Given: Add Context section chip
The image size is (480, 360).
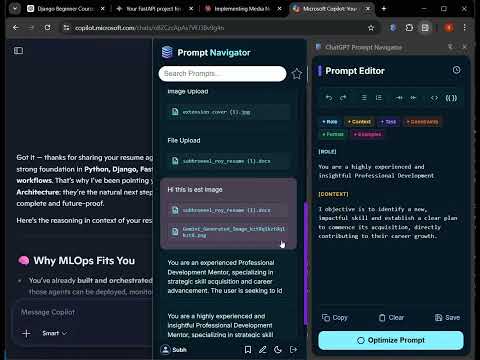Looking at the screenshot, I should (359, 122).
